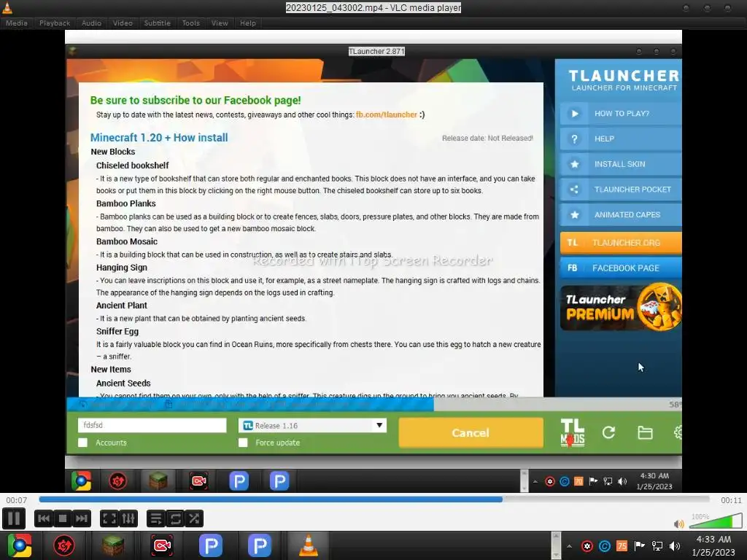Toggle random shuffle playback in VLC
Screen dimensions: 747x560
194,518
